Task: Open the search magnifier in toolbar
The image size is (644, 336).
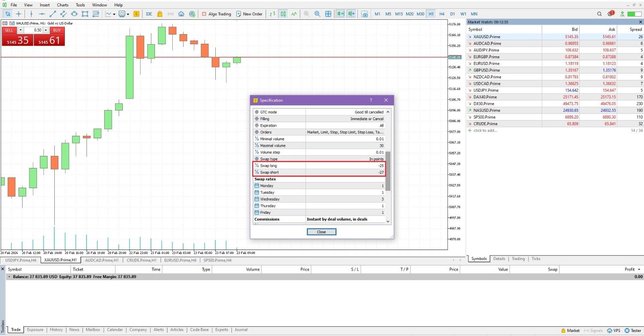Action: pos(599,14)
